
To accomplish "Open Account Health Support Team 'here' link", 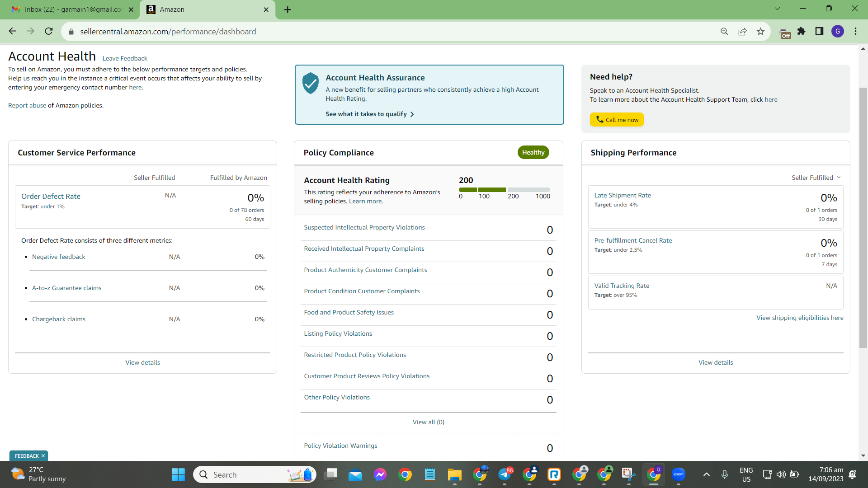I will (771, 99).
